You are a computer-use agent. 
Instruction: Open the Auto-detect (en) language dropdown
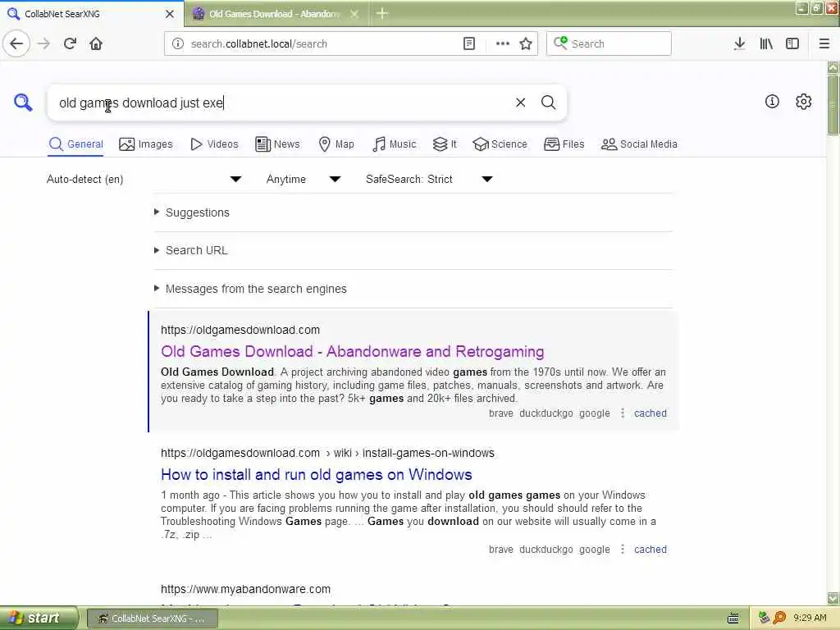144,179
